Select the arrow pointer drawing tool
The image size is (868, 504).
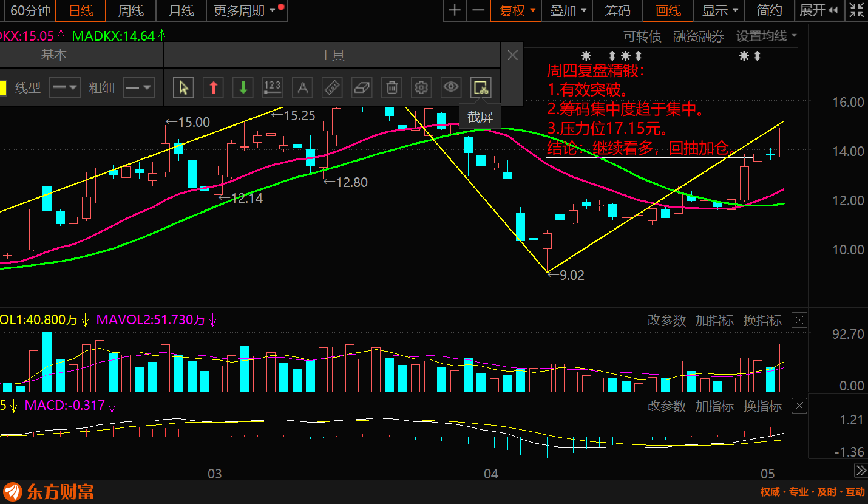pos(183,87)
